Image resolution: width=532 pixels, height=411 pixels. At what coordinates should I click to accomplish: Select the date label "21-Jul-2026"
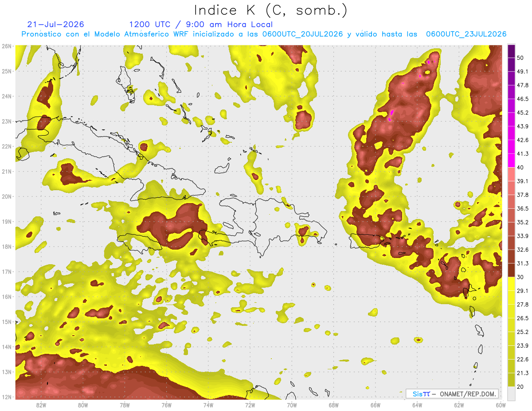tap(55, 24)
